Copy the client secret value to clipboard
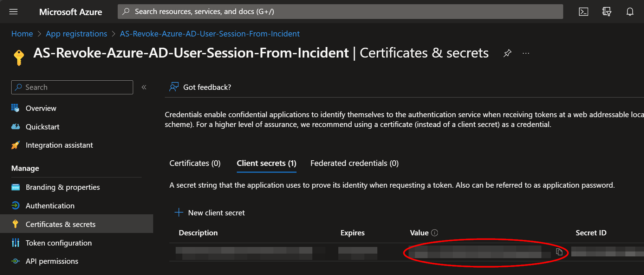The image size is (644, 275). click(x=559, y=252)
